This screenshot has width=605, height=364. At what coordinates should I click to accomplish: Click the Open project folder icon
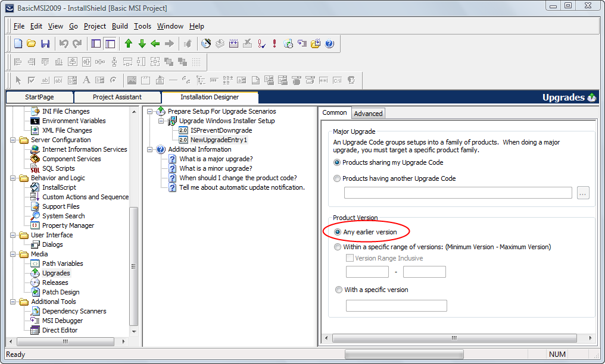click(32, 43)
